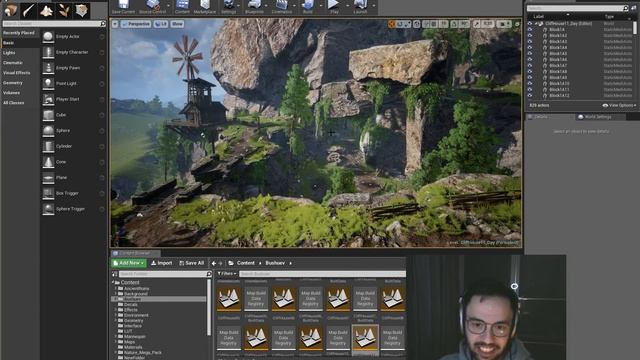Click Content in the breadcrumb path
This screenshot has width=640, height=360.
[245, 263]
